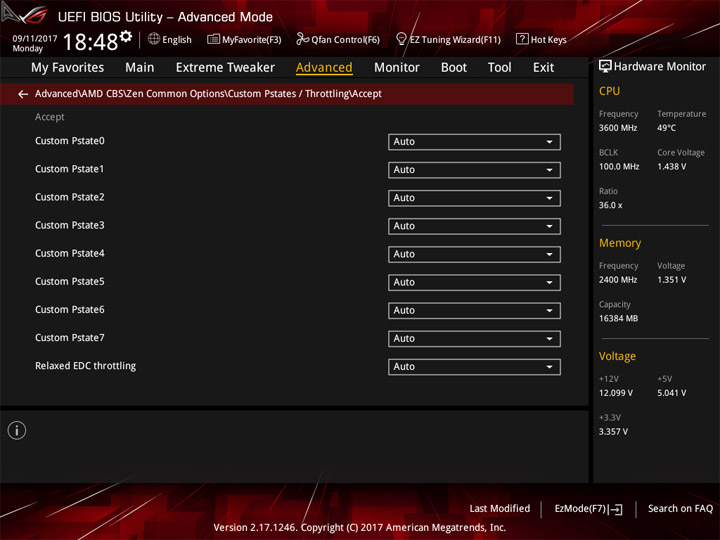This screenshot has height=540, width=720.
Task: Click the +5V reading 5.041 V
Action: (x=672, y=393)
